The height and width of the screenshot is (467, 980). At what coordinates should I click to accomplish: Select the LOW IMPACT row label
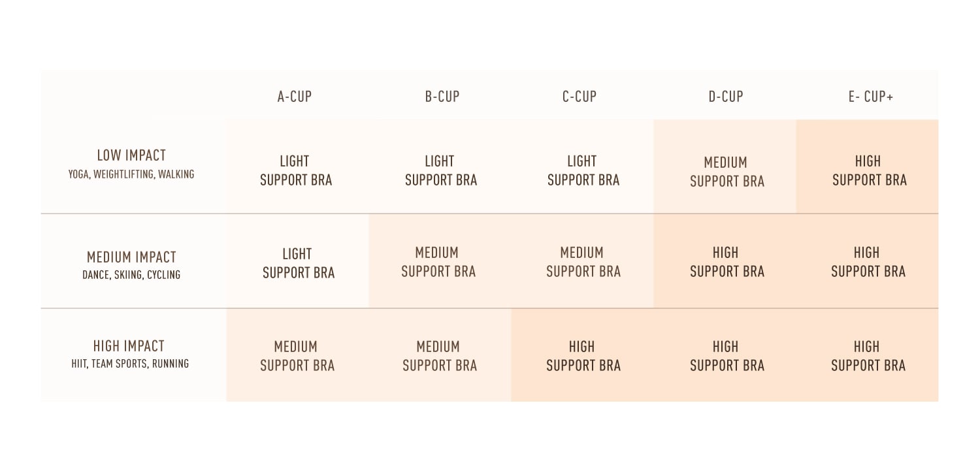coord(131,155)
